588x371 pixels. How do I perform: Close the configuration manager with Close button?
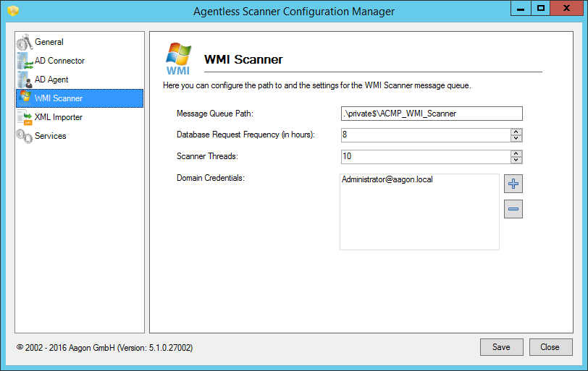pyautogui.click(x=550, y=347)
